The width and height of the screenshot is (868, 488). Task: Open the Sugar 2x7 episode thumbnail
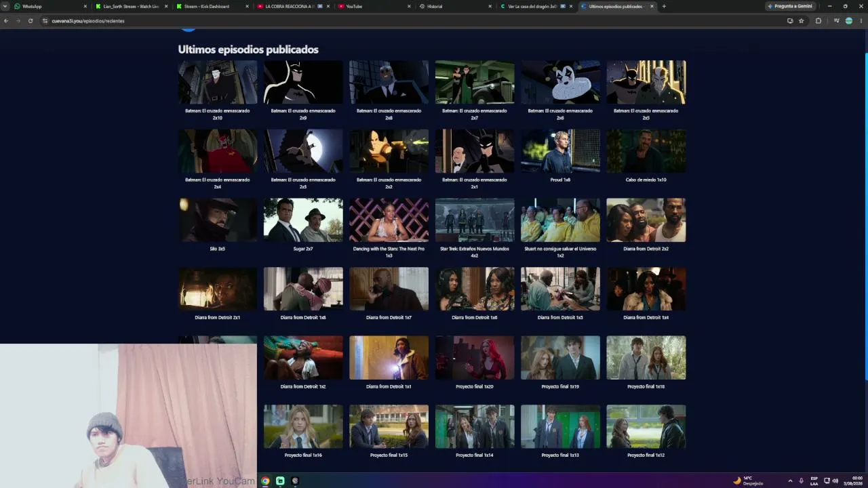click(x=303, y=220)
